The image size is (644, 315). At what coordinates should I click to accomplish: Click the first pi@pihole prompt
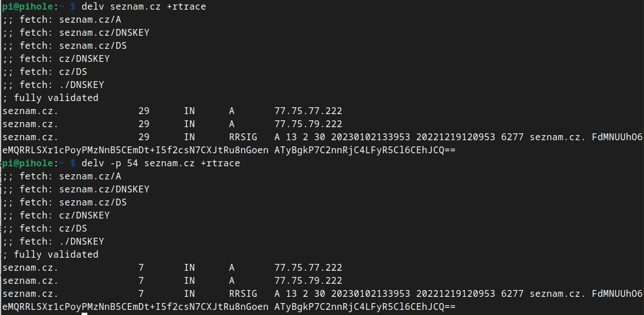tap(33, 7)
